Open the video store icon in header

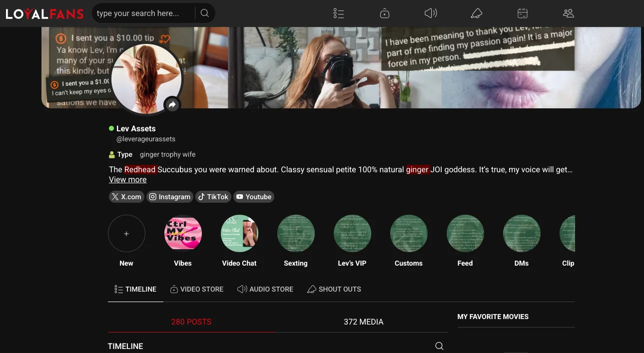pos(385,13)
